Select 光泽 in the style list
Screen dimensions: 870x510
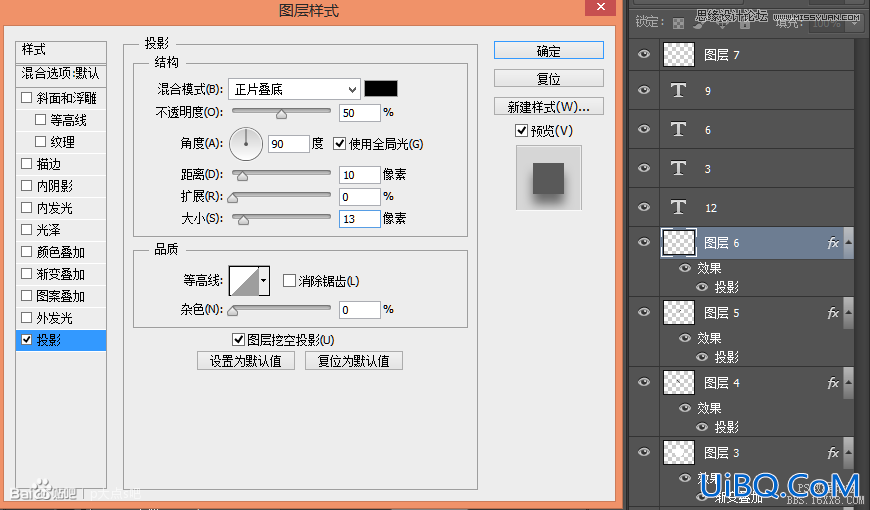pyautogui.click(x=61, y=230)
